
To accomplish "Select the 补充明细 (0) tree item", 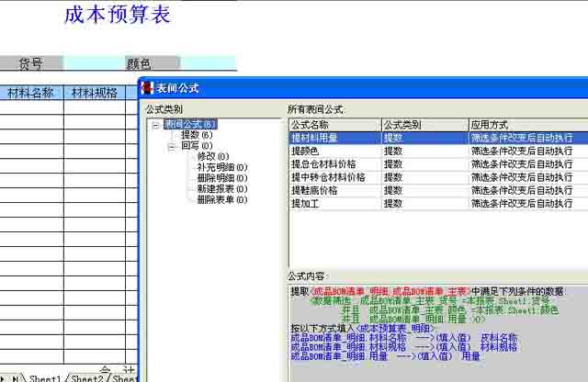I will 221,167.
